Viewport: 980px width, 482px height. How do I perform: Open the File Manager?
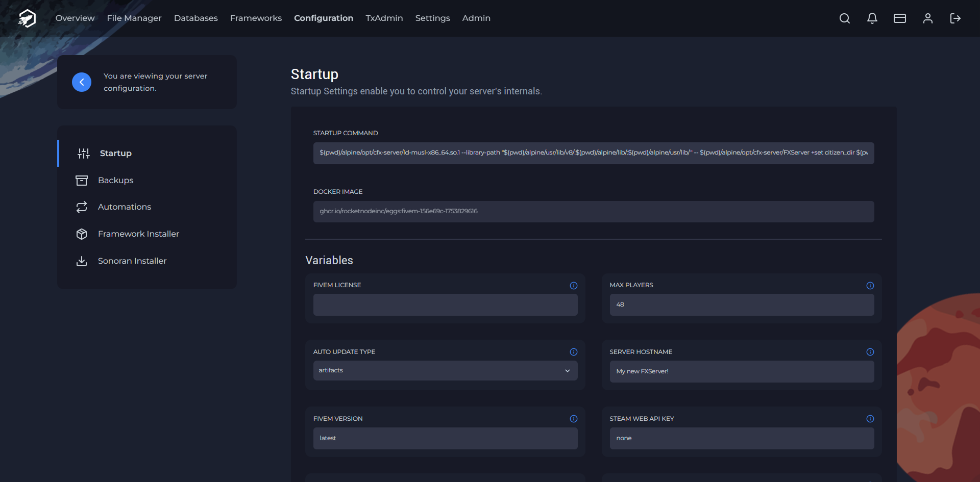[x=134, y=18]
